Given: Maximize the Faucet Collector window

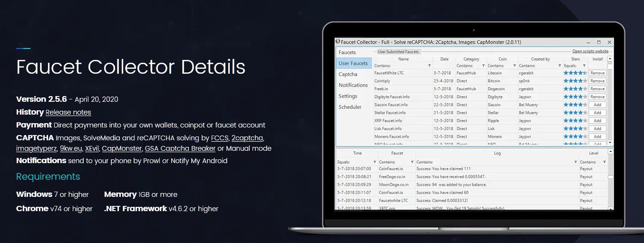Looking at the screenshot, I should pos(598,42).
